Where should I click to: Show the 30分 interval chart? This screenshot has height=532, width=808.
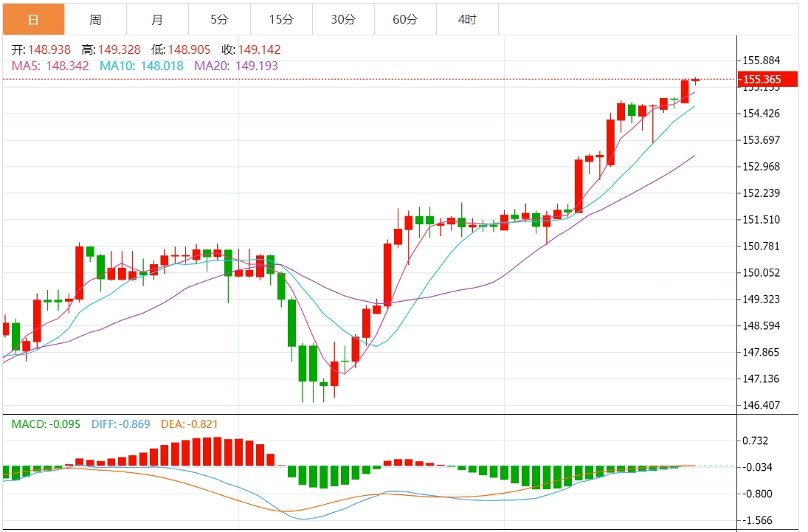(343, 20)
